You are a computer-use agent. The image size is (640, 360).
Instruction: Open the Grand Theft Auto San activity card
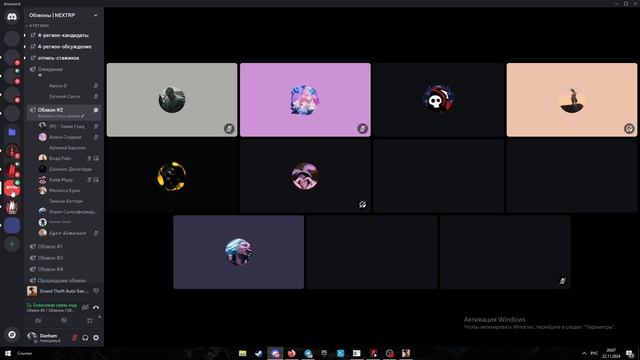63,291
